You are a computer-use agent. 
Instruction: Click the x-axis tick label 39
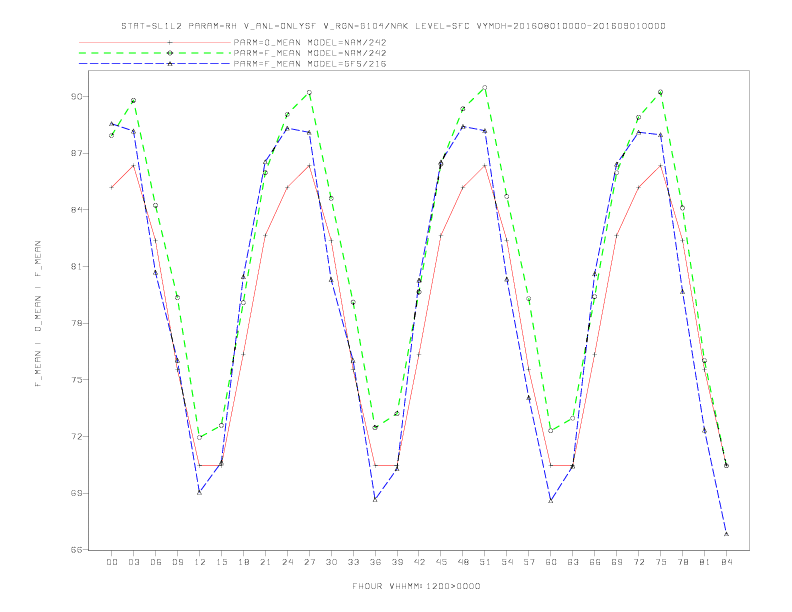[x=397, y=562]
